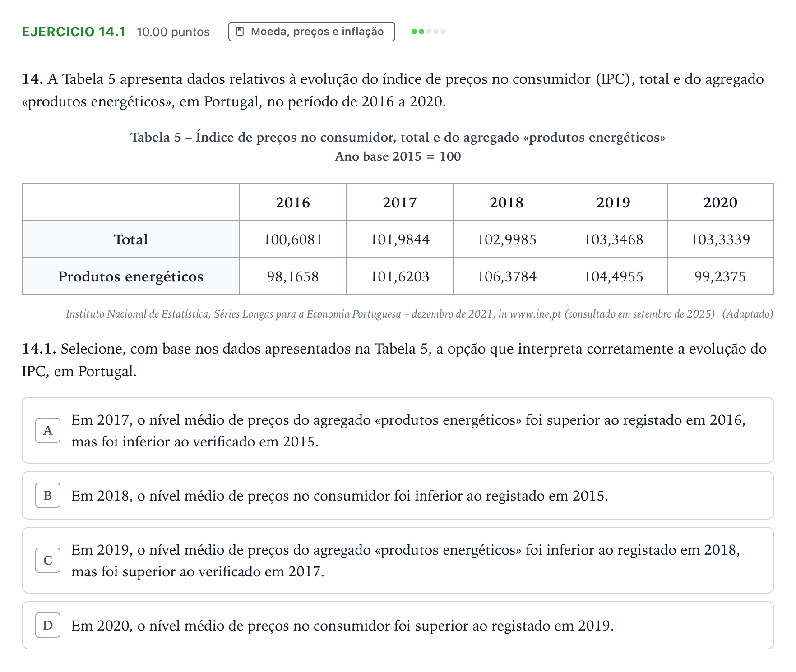Click the cell value 103,3339
This screenshot has height=672, width=796.
tap(720, 239)
